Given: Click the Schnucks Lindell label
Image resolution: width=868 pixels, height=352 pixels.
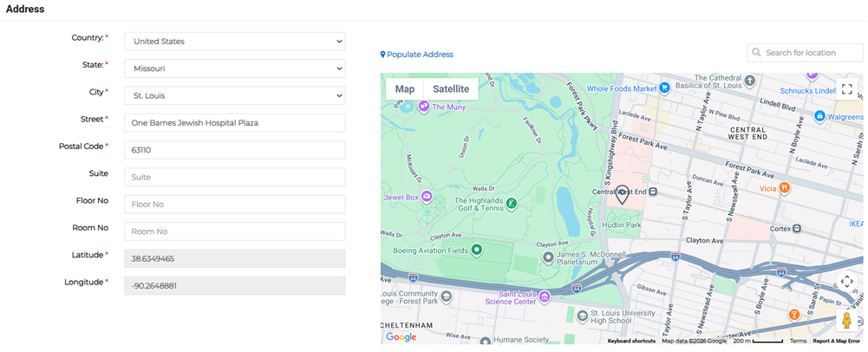Looking at the screenshot, I should (807, 91).
